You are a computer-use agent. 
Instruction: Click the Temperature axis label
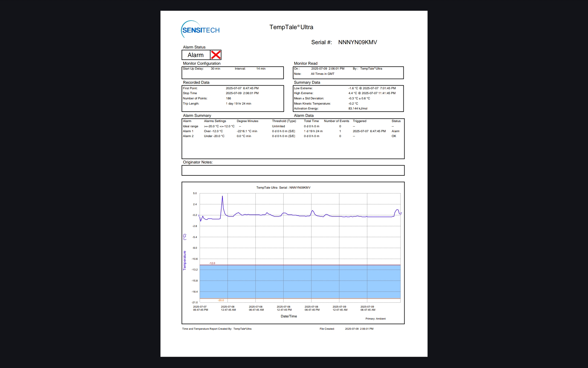[x=184, y=260]
